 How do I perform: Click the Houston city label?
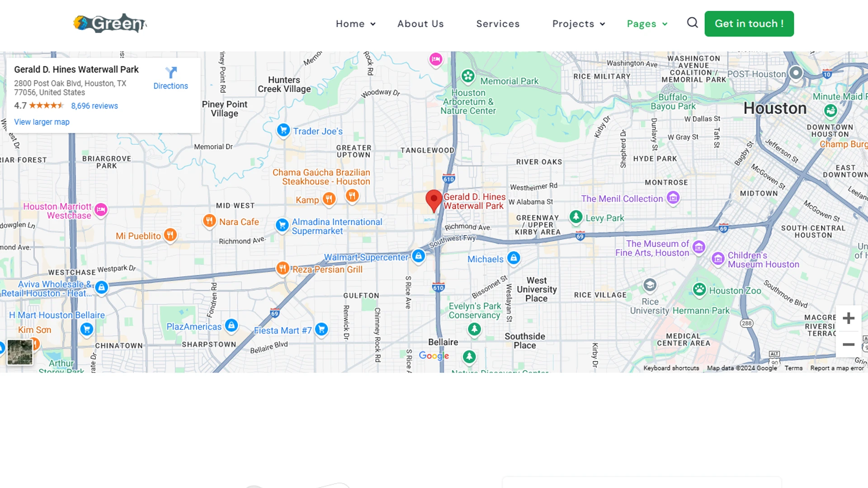(775, 108)
